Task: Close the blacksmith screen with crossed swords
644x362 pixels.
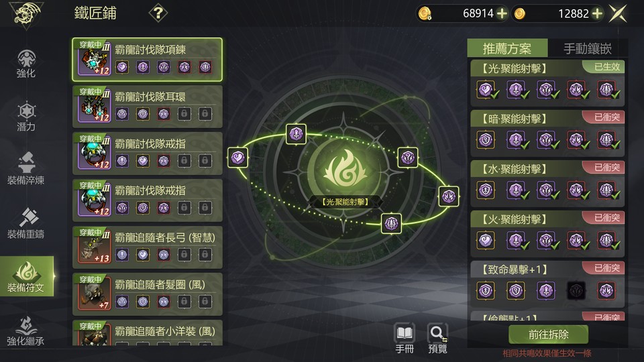Action: [x=618, y=13]
